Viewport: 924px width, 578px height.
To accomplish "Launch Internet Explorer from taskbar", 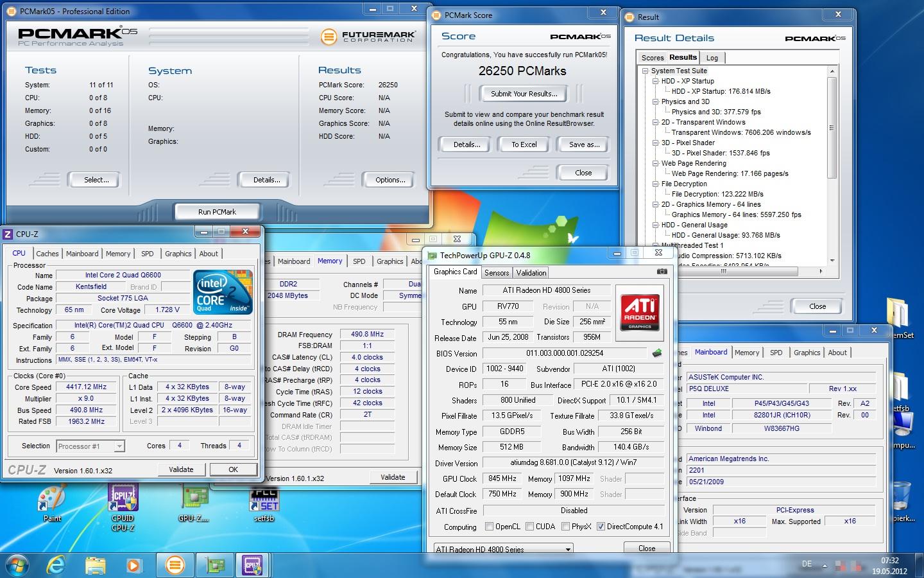I will coord(56,565).
